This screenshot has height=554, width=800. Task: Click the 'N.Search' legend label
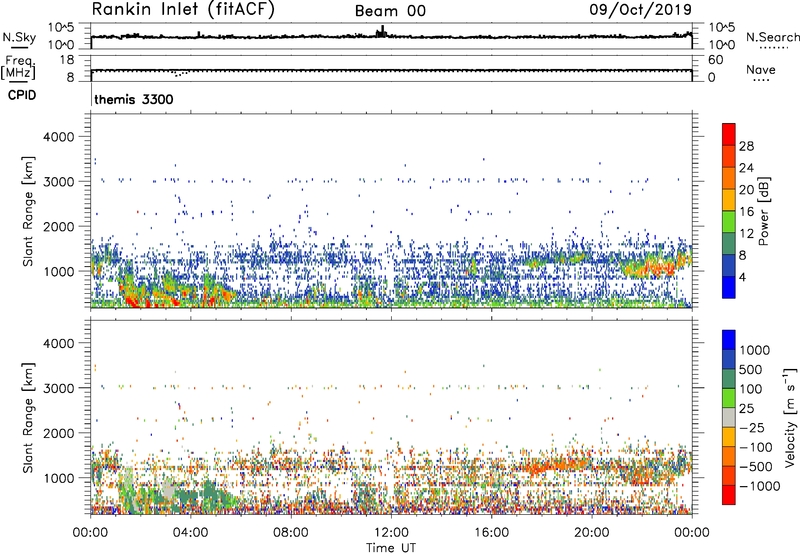[x=772, y=37]
